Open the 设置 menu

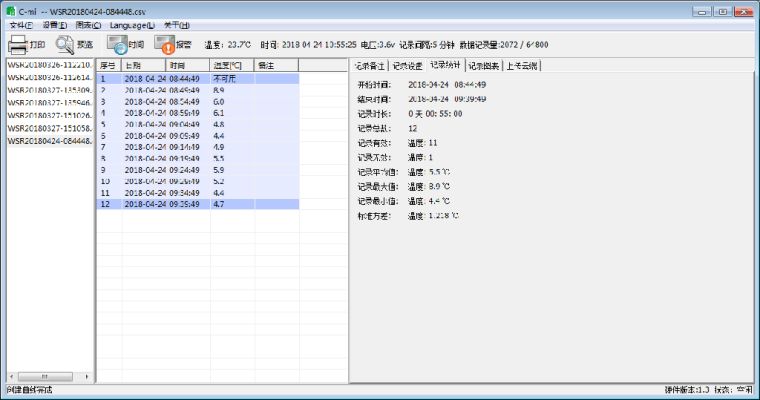[54, 24]
